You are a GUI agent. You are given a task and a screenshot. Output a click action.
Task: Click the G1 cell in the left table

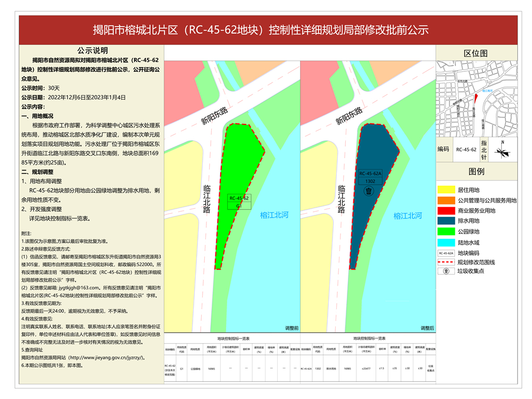[x=182, y=369]
